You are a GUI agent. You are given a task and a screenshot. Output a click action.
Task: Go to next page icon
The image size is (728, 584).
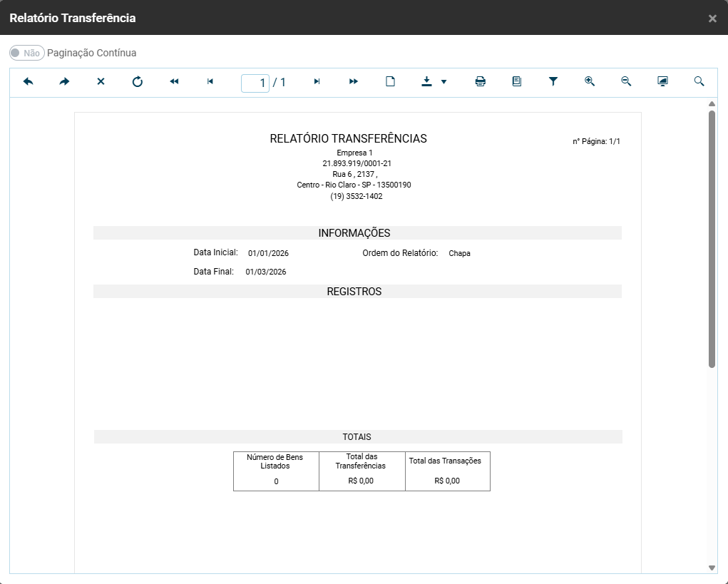click(317, 82)
